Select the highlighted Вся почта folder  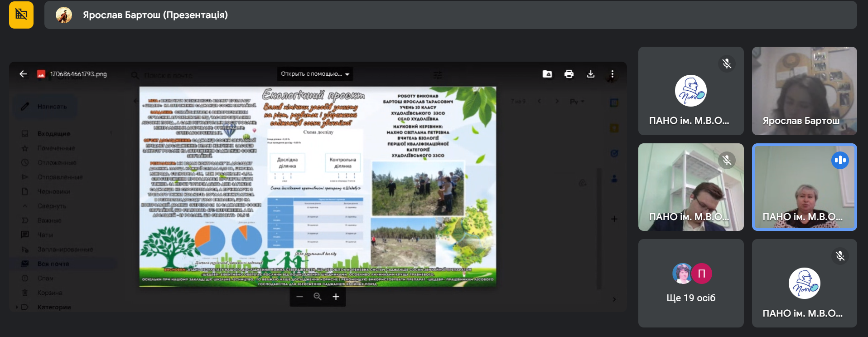click(x=63, y=264)
